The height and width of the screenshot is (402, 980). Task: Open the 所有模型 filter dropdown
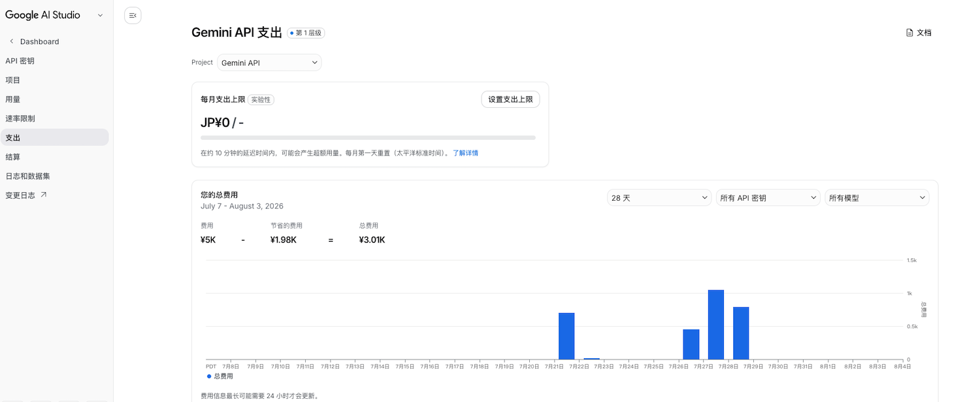[x=877, y=197]
